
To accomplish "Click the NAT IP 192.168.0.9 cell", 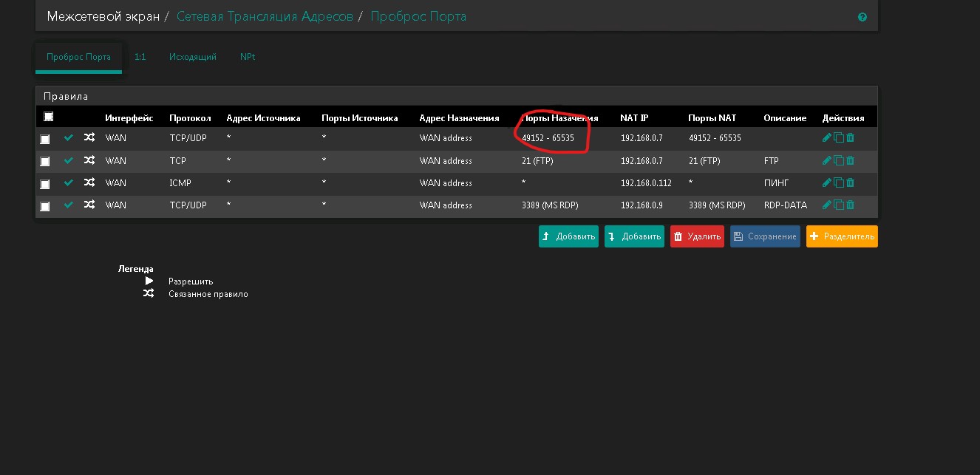I will pos(642,205).
